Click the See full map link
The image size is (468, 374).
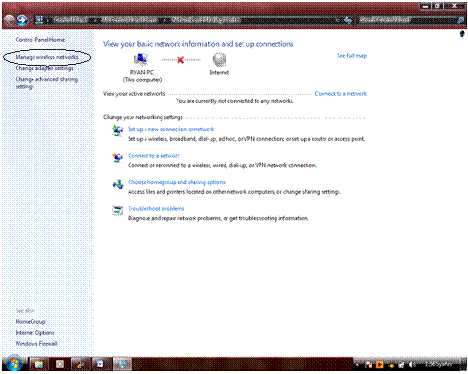pos(352,56)
